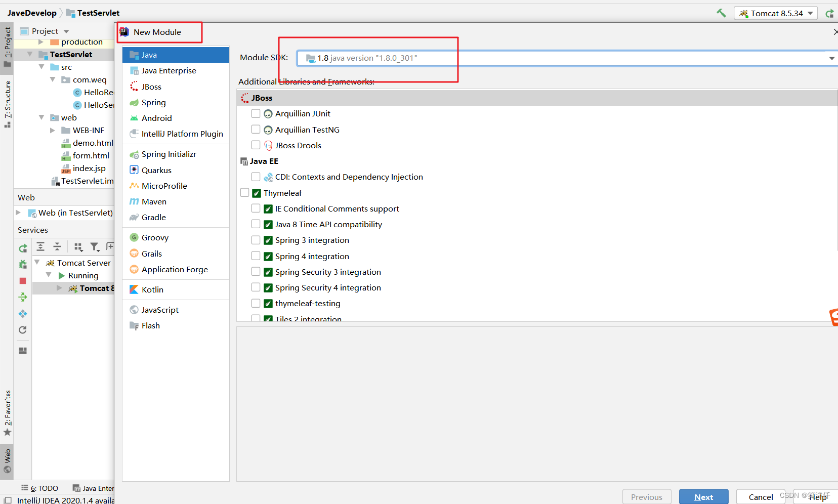This screenshot has height=504, width=838.
Task: Click the Expand All icon in Services toolbar
Action: click(x=40, y=246)
